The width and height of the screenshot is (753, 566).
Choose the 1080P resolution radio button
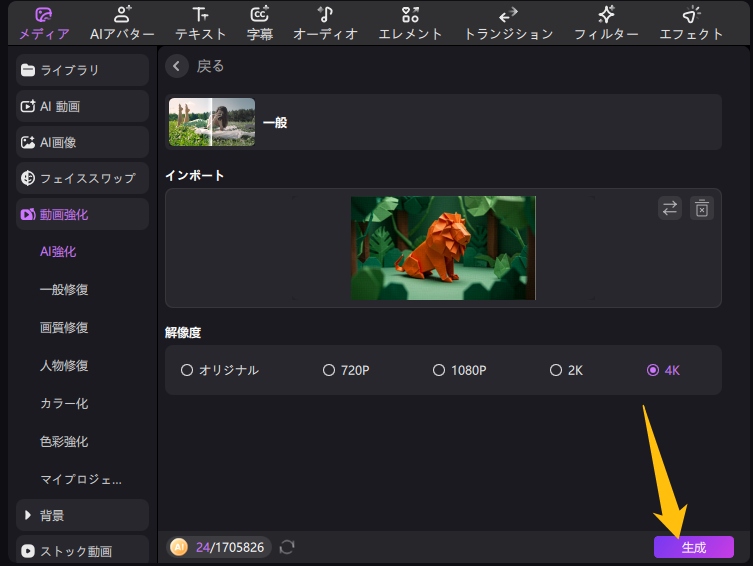(x=439, y=370)
